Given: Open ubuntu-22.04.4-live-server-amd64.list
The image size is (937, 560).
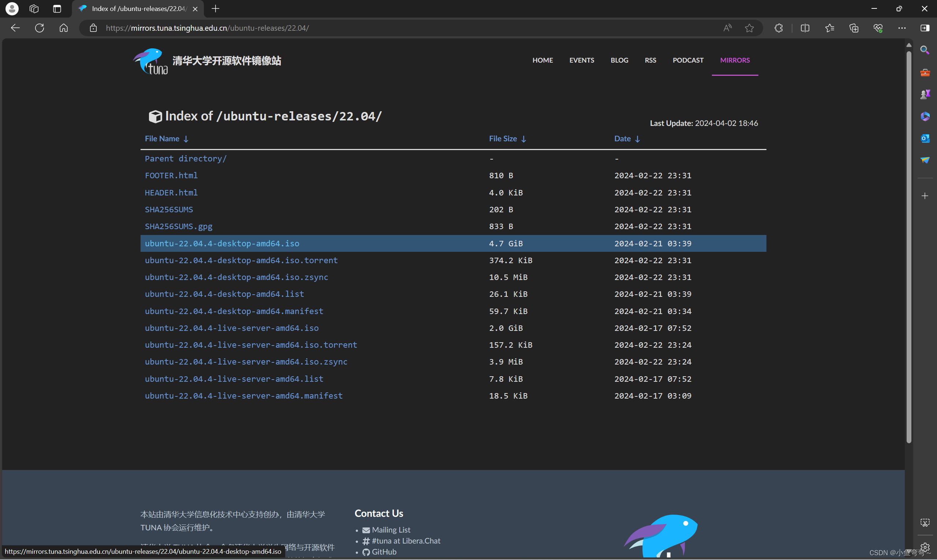Looking at the screenshot, I should pos(234,379).
